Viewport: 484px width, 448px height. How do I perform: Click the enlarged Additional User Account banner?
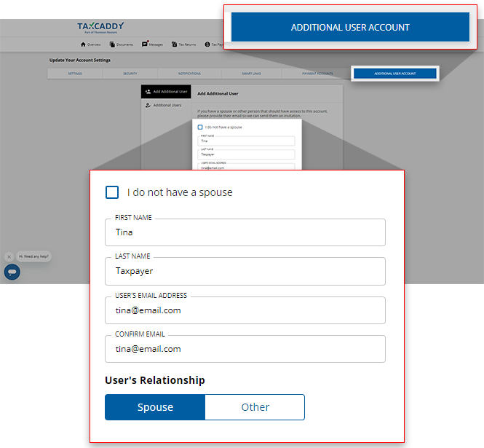pos(350,27)
